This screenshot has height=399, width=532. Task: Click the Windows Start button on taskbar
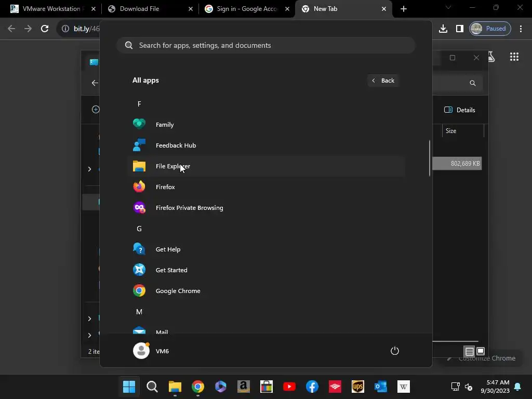click(129, 387)
